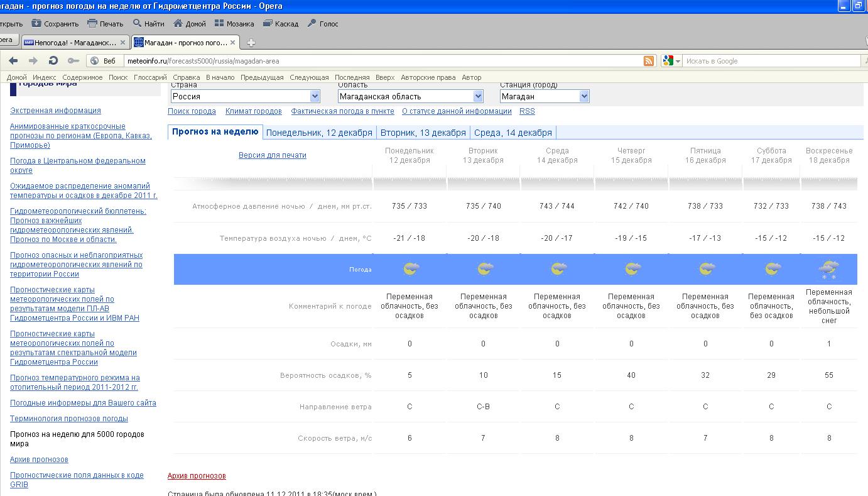Viewport: 868px width, 496px height.
Task: Click the RSS feed icon in address bar
Action: click(x=649, y=61)
